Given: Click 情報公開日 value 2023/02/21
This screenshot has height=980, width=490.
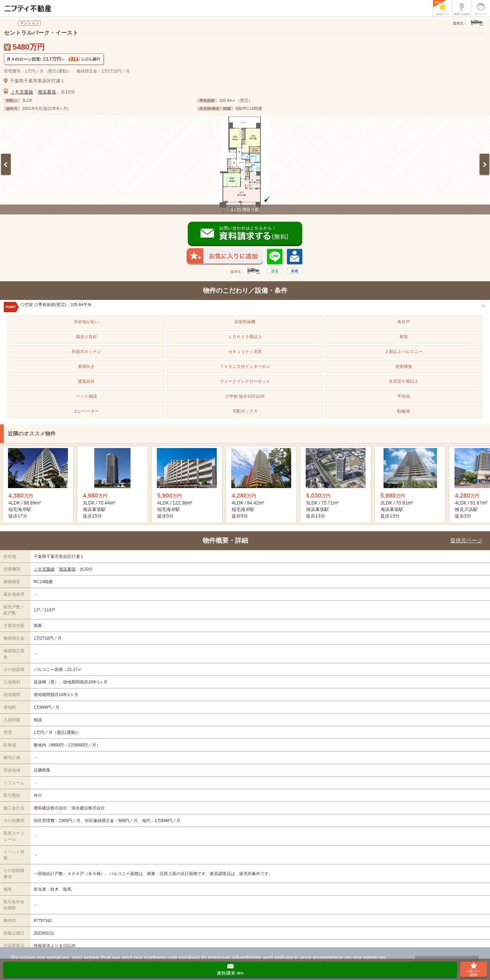Looking at the screenshot, I should click(x=44, y=933).
